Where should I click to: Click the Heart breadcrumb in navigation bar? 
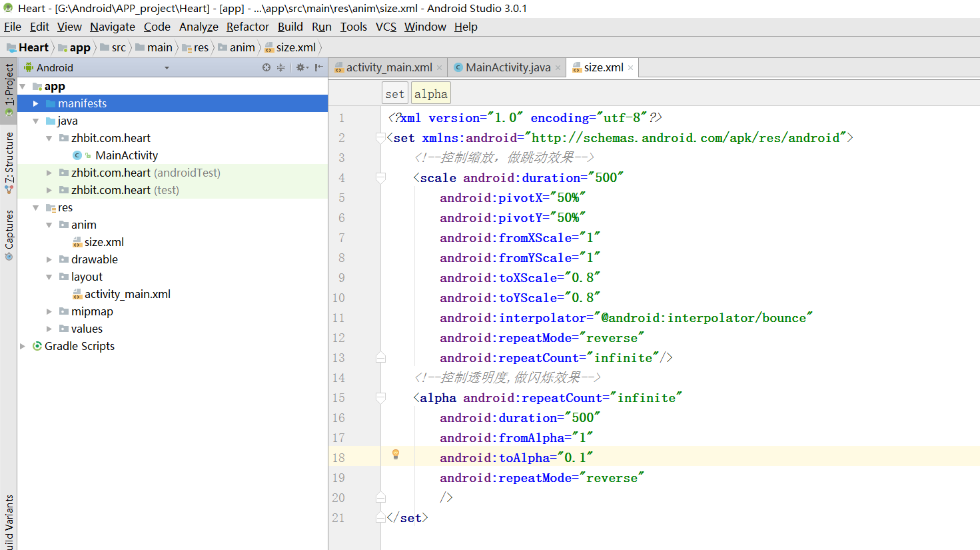[28, 47]
